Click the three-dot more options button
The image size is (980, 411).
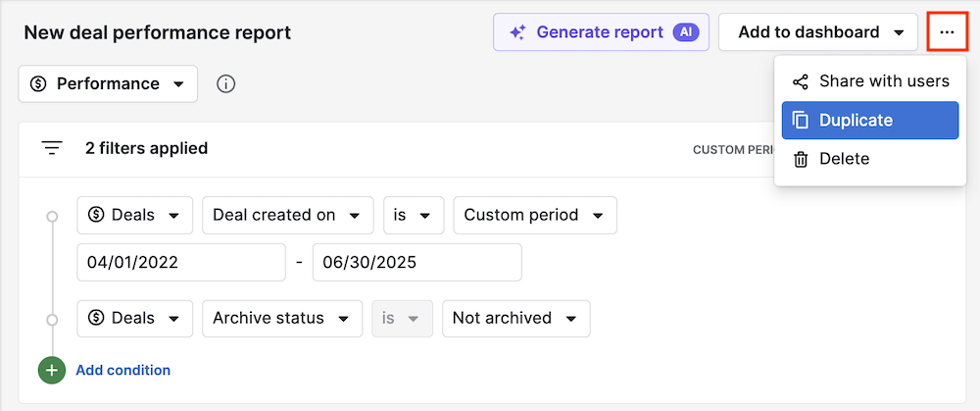point(946,32)
